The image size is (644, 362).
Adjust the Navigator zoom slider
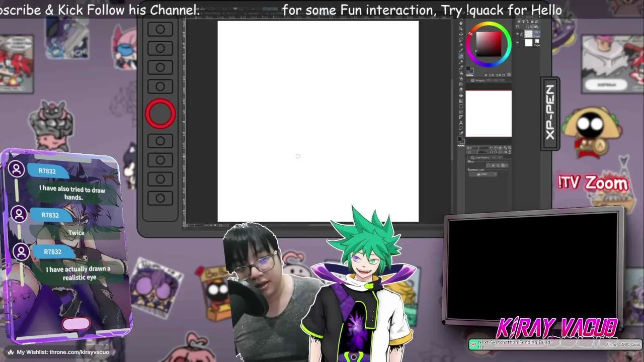pyautogui.click(x=479, y=148)
